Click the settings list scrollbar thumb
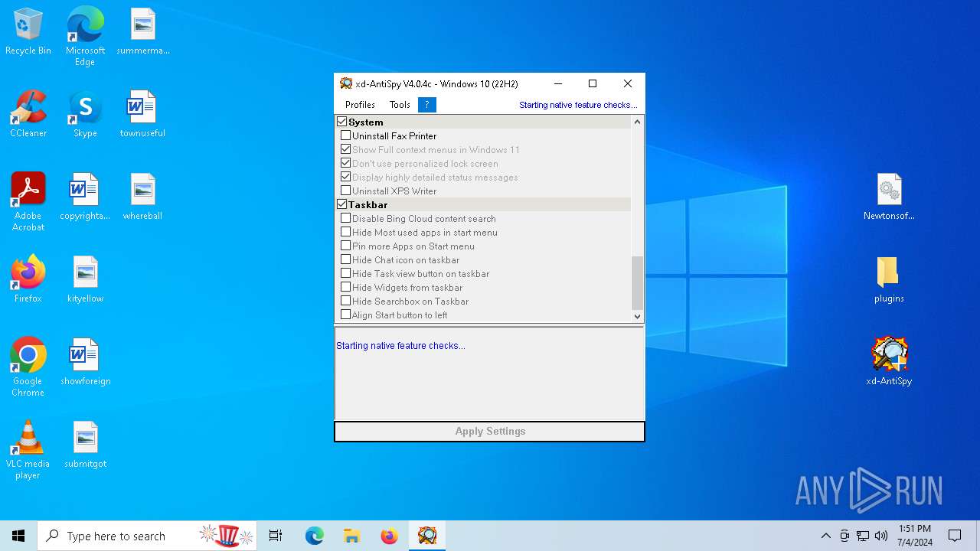The image size is (980, 551). [637, 283]
